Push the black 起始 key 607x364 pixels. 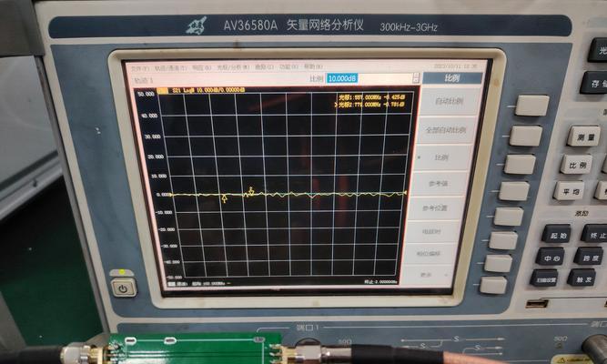556,234
